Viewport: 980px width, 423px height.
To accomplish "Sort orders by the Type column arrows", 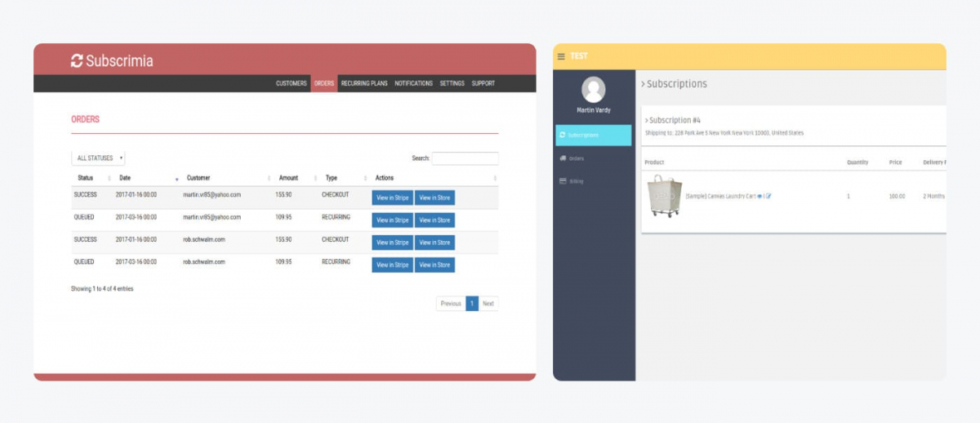I will click(367, 178).
